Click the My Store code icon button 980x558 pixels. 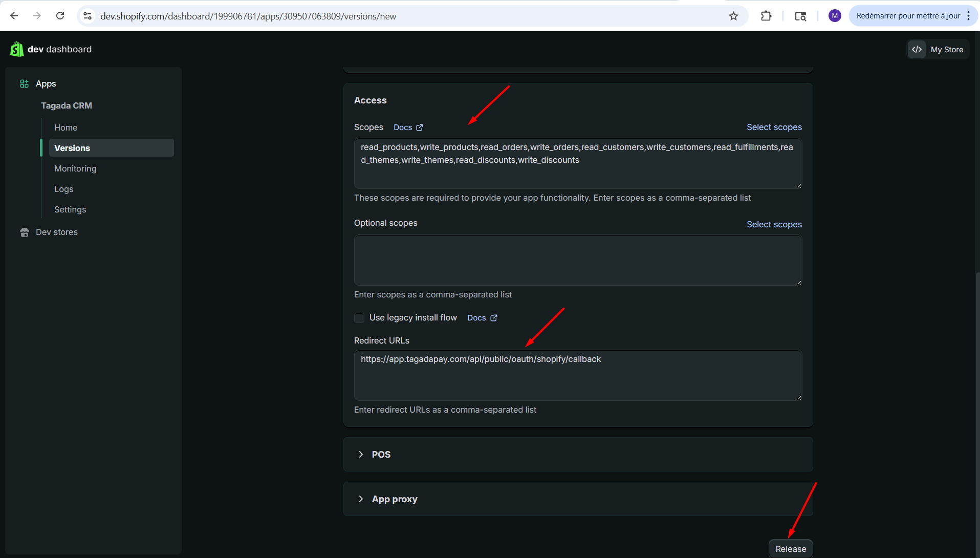point(917,49)
